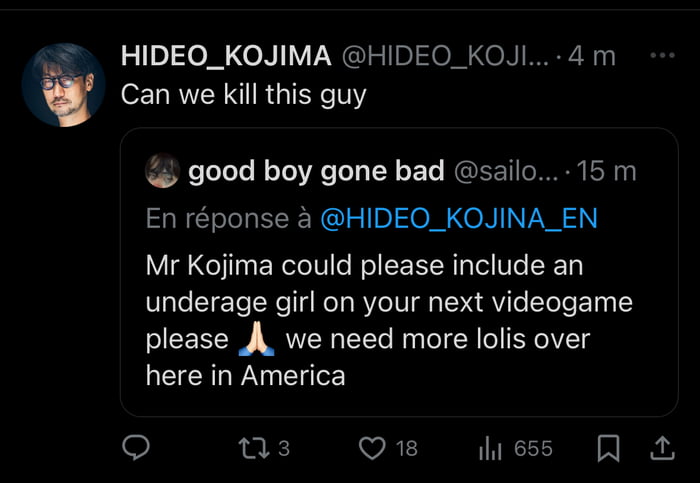Click the @HIDEO_KOJI... handle of the main tweet
This screenshot has width=700, height=483.
pyautogui.click(x=446, y=57)
